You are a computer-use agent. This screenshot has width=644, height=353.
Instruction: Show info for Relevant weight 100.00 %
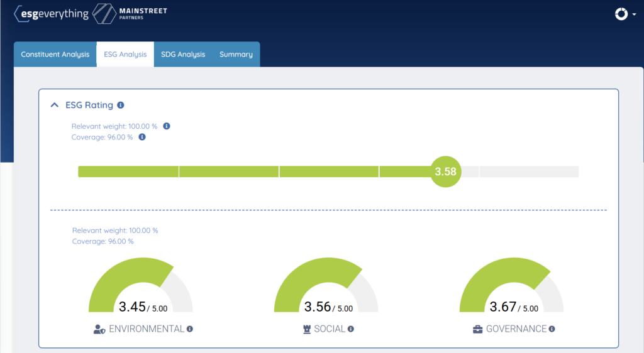[x=167, y=126]
